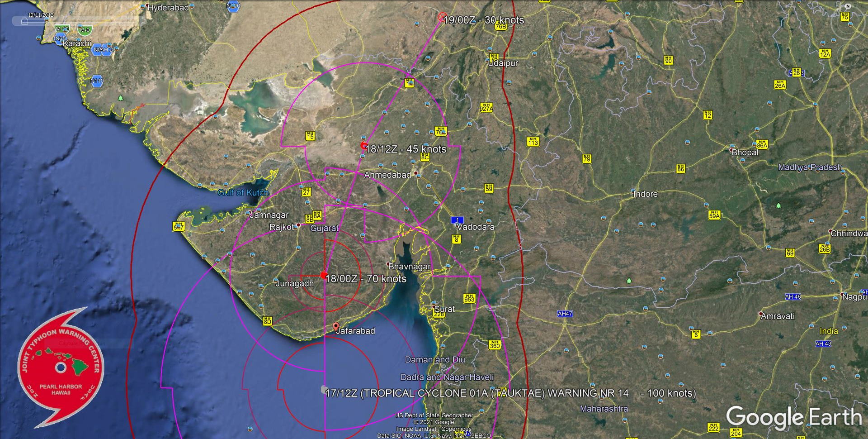Click the 18/12Z 45-knots storm position icon
Screen dimensions: 868x439
[363, 145]
